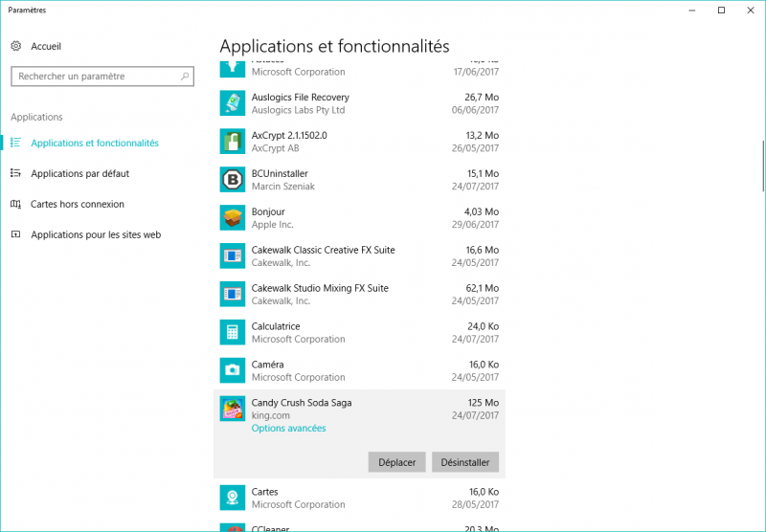Screen dimensions: 766x532
Task: Open Options avancées for Candy Crush Soda Saga
Action: pyautogui.click(x=289, y=428)
